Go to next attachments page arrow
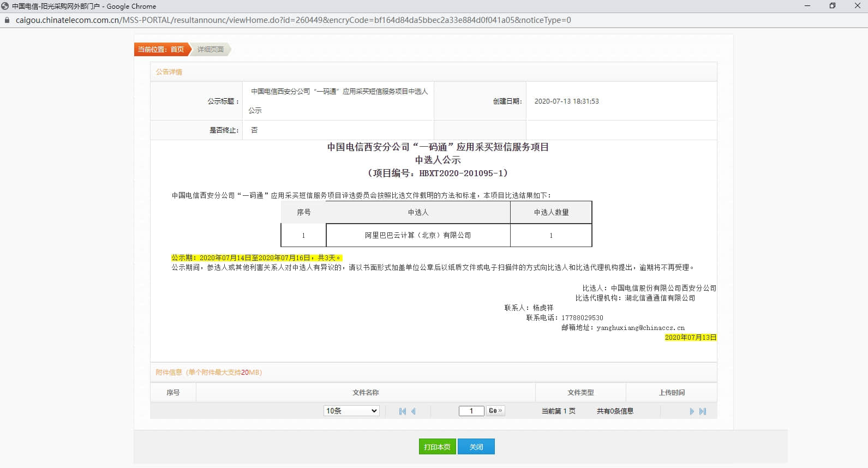Viewport: 868px width, 468px height. (x=692, y=411)
